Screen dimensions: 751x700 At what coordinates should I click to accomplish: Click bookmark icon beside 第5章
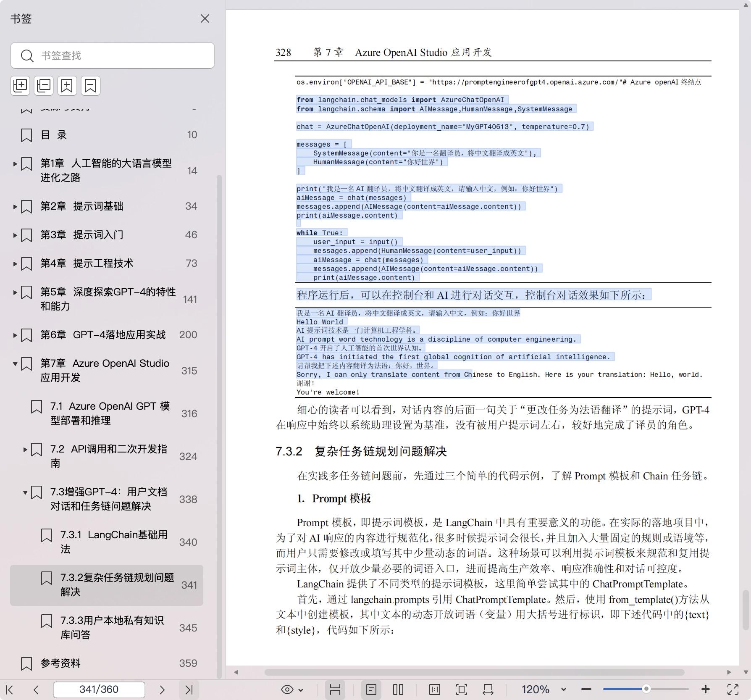pos(26,292)
